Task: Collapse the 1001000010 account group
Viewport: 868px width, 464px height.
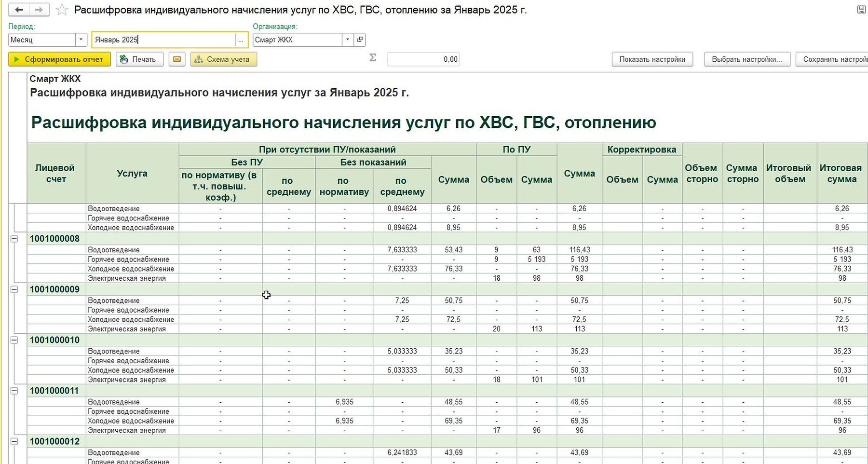Action: point(14,340)
